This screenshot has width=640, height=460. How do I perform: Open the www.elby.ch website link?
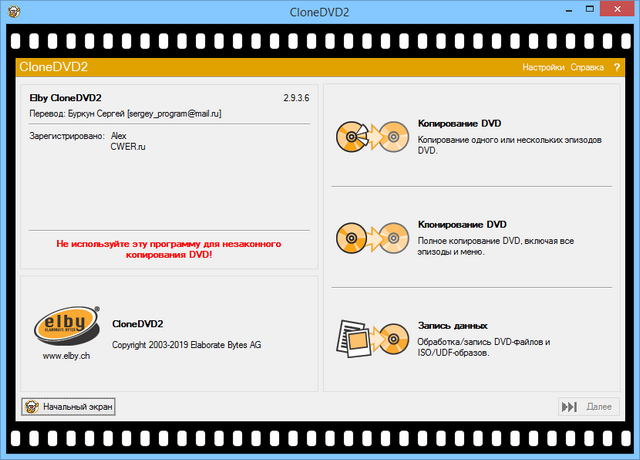coord(67,354)
